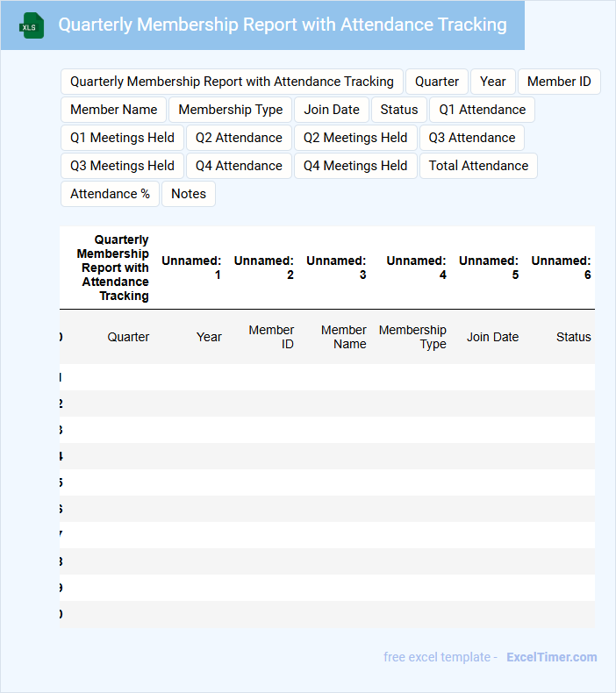
Task: Click the Total Attendance tag
Action: pos(478,166)
